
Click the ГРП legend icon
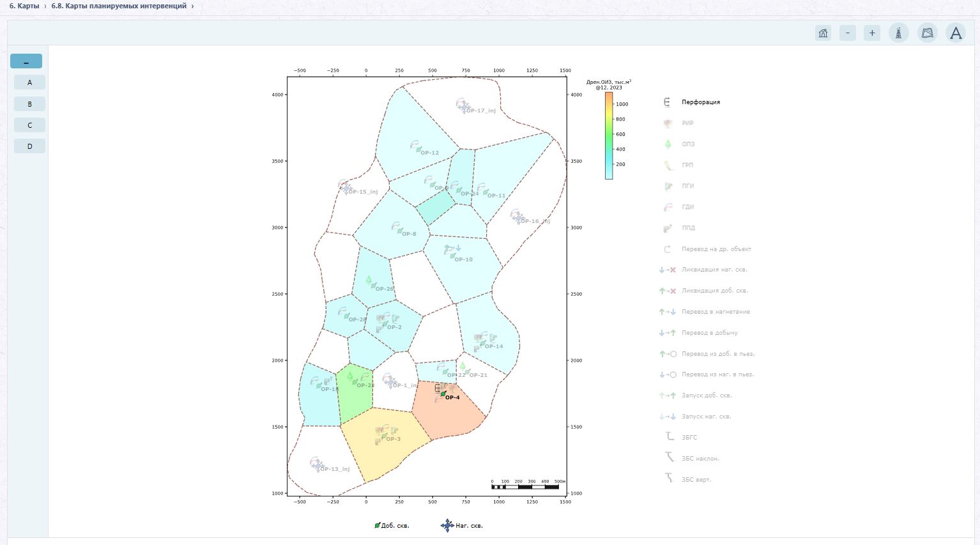coord(668,165)
